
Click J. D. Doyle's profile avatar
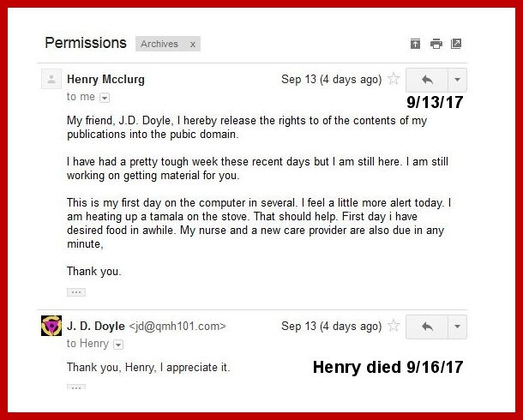click(51, 327)
